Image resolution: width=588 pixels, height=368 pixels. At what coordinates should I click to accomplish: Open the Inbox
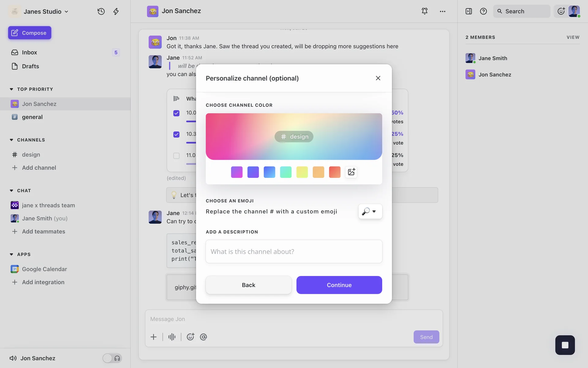click(29, 52)
